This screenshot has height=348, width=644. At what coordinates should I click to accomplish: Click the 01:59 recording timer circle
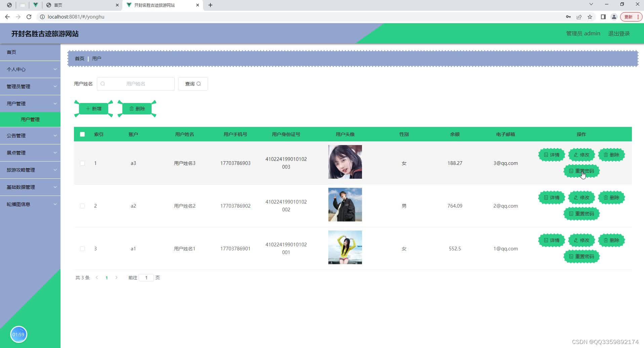[18, 335]
